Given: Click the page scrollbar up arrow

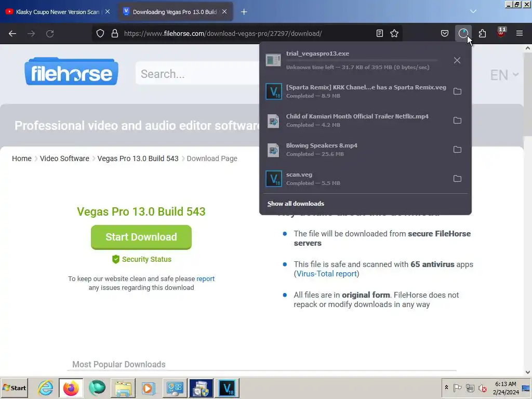Looking at the screenshot, I should click(528, 48).
